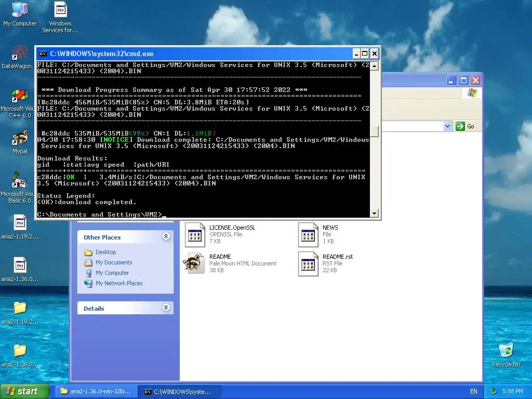Minimize the Explorer window
Viewport: 532px width, 399px height.
[451, 81]
